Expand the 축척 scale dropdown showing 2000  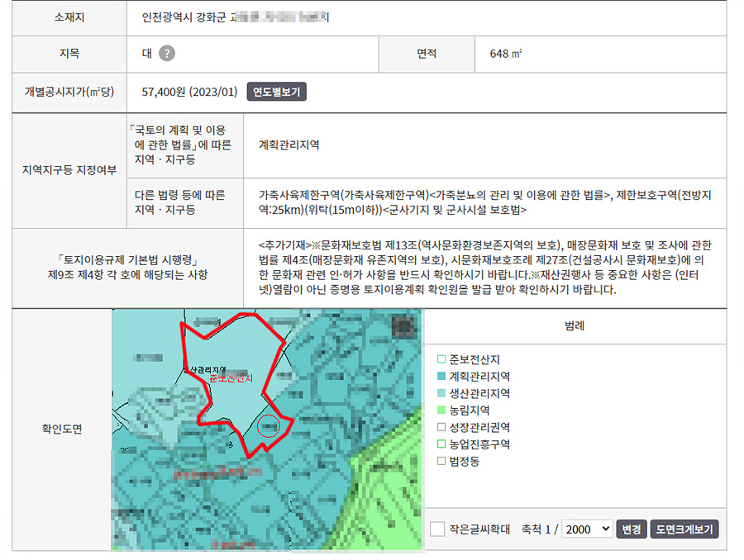tap(586, 529)
